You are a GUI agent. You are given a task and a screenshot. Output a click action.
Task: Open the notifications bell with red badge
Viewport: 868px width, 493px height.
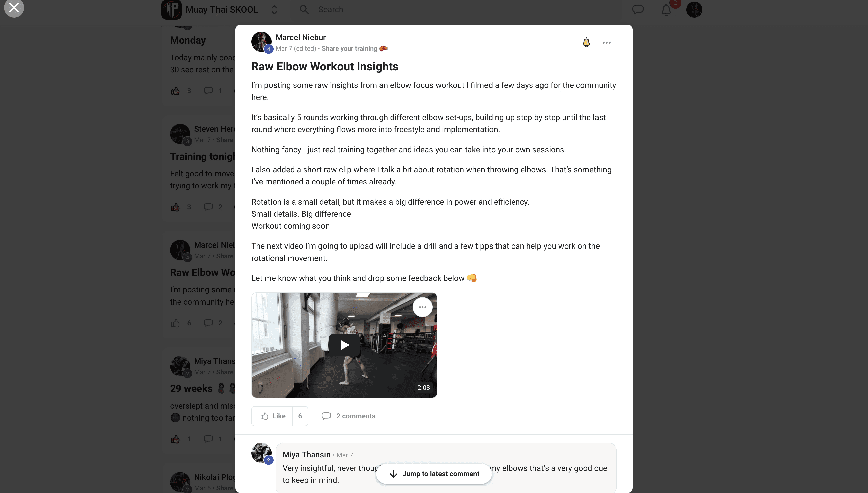[x=666, y=10]
